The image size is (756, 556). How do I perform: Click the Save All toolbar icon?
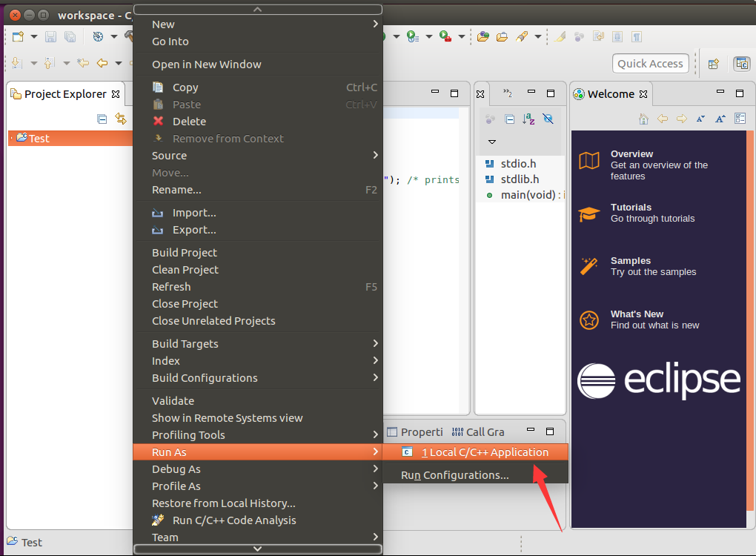click(70, 36)
